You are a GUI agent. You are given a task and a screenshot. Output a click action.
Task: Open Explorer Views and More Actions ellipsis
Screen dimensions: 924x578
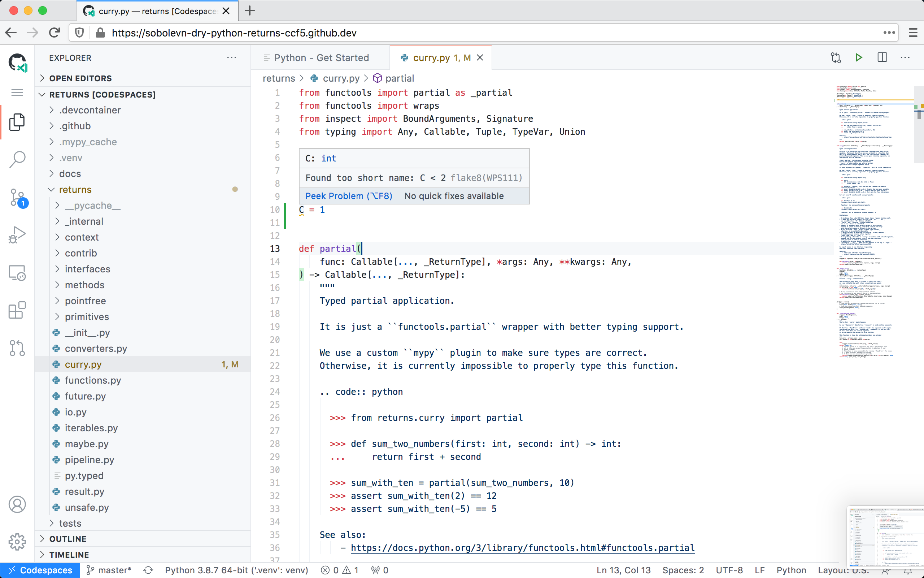coord(231,57)
